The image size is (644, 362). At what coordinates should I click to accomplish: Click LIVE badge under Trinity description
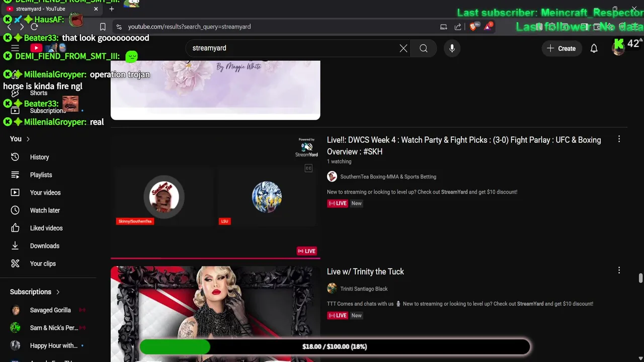[338, 315]
